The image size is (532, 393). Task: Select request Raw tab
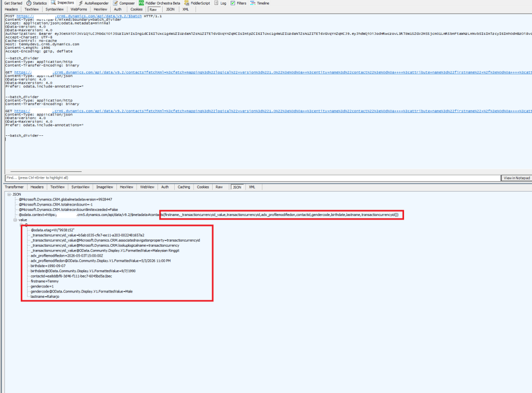[x=153, y=9]
